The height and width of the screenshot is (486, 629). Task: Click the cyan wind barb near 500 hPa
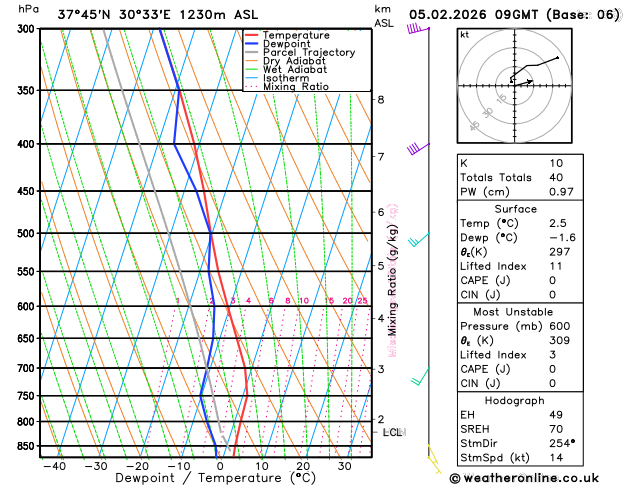417,239
